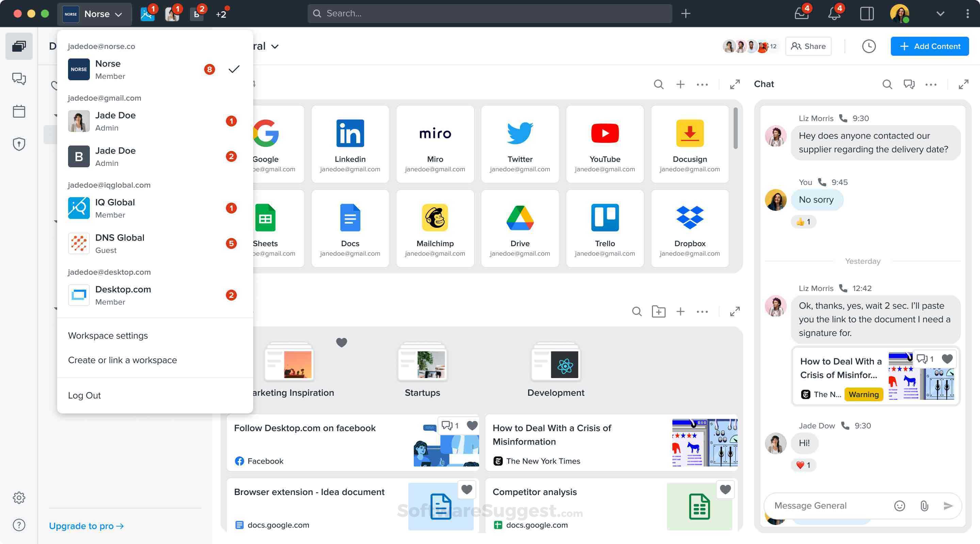Select Workspace settings from the menu
The height and width of the screenshot is (544, 980).
click(x=108, y=335)
